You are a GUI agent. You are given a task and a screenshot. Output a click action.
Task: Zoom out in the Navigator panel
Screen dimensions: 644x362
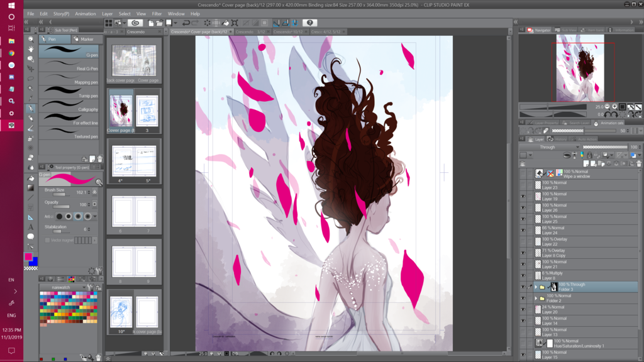(x=607, y=107)
